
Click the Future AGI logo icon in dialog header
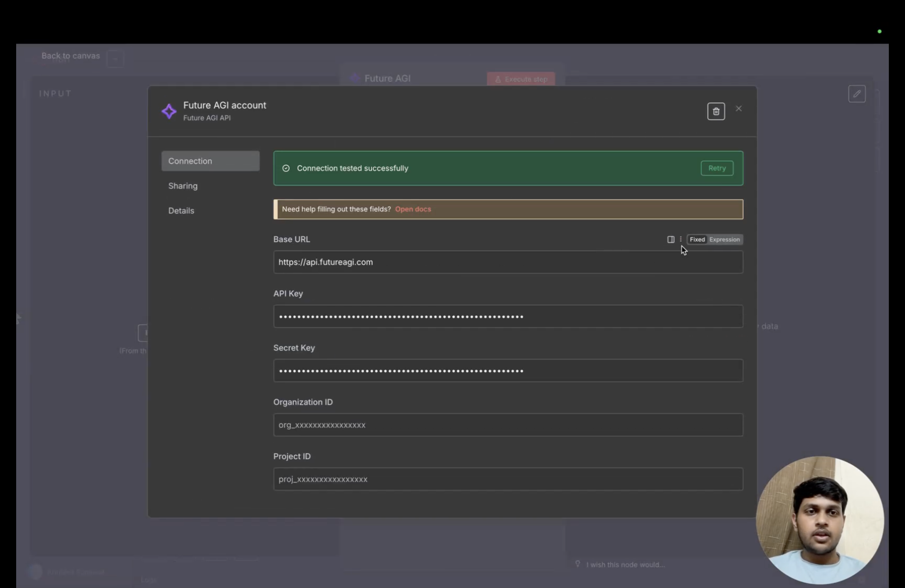pyautogui.click(x=170, y=111)
